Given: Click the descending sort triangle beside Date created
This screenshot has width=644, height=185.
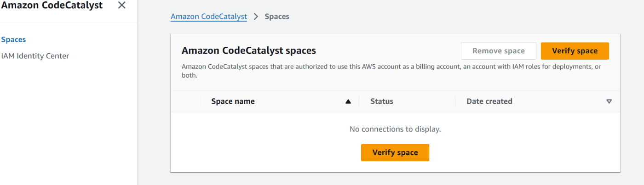Looking at the screenshot, I should [609, 101].
